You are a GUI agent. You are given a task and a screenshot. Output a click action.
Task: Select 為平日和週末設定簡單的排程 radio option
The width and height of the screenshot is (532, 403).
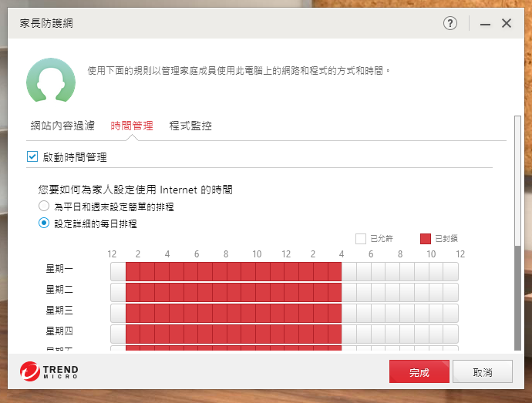point(44,207)
